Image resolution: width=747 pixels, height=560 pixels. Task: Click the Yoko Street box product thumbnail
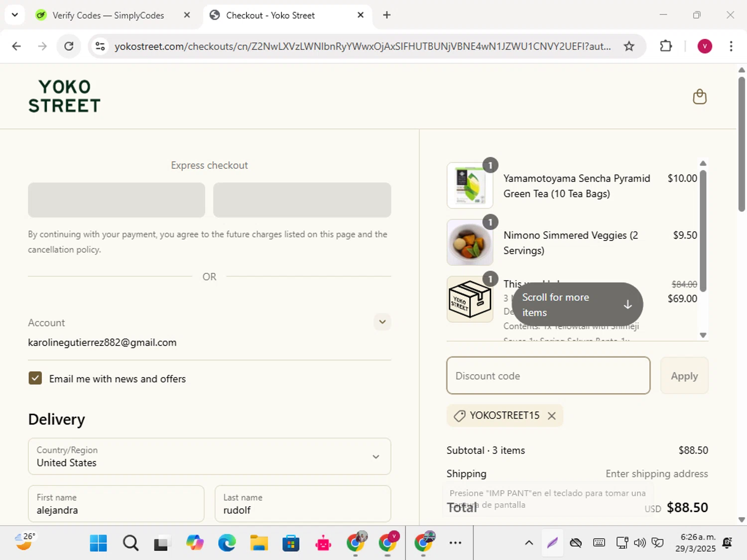coord(470,299)
